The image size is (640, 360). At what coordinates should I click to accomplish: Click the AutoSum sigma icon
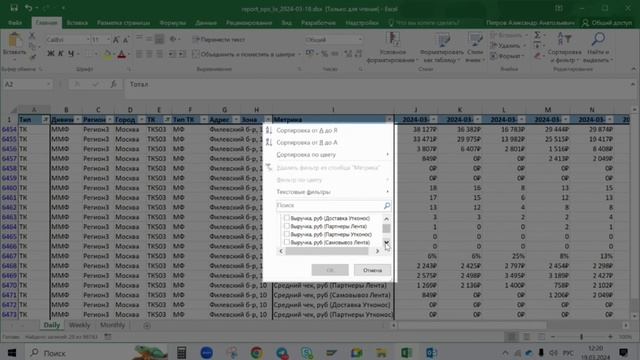pos(538,35)
